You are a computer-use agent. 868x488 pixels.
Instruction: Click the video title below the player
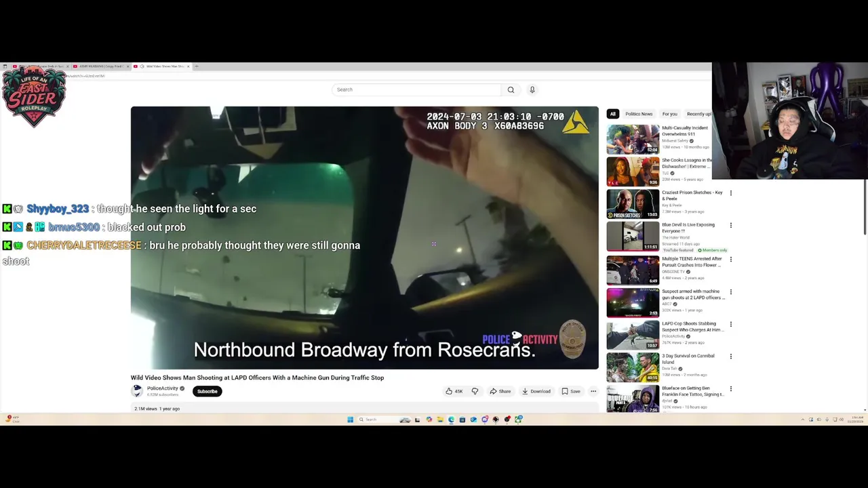pos(257,378)
